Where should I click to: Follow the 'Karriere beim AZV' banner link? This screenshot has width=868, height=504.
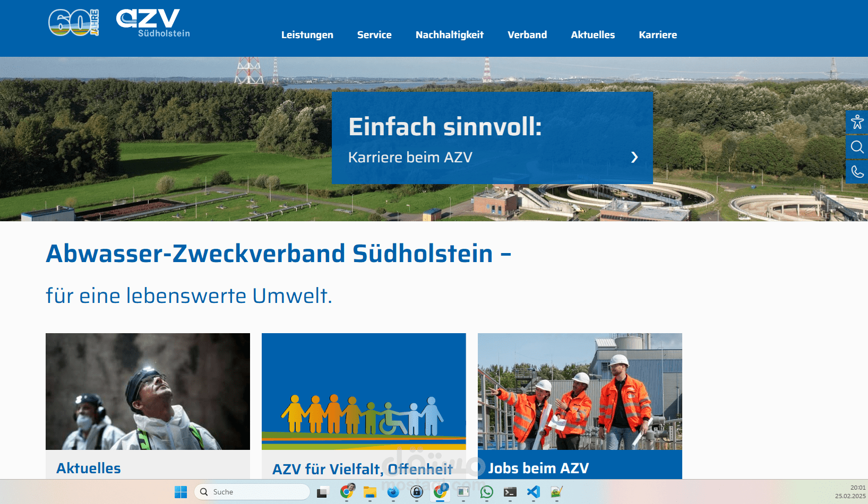tap(410, 158)
